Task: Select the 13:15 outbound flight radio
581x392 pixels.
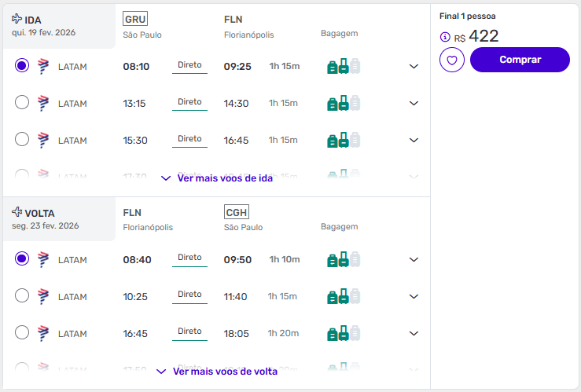Action: tap(22, 102)
